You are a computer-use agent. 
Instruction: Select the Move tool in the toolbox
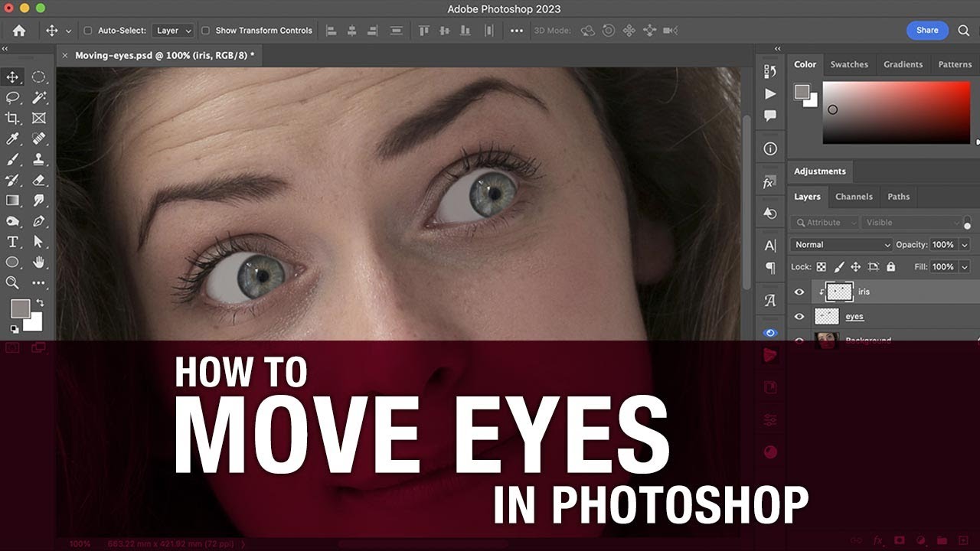(x=13, y=77)
